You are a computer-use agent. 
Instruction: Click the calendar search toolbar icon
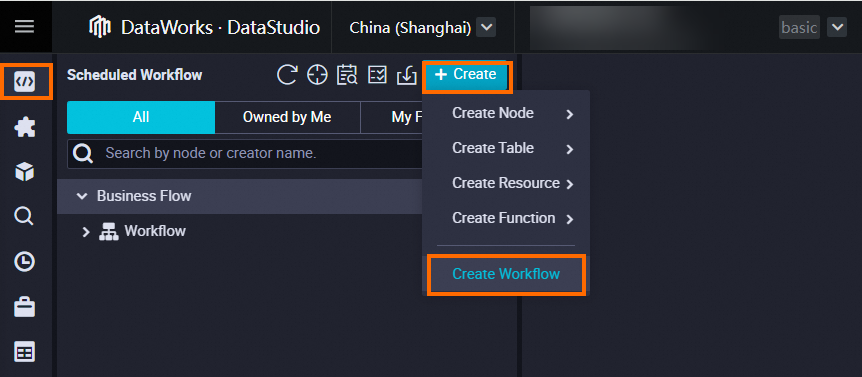click(347, 75)
